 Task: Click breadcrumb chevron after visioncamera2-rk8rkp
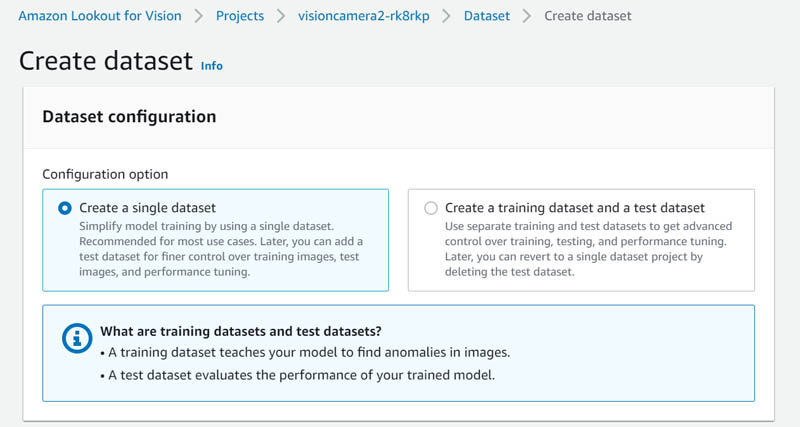click(x=446, y=16)
